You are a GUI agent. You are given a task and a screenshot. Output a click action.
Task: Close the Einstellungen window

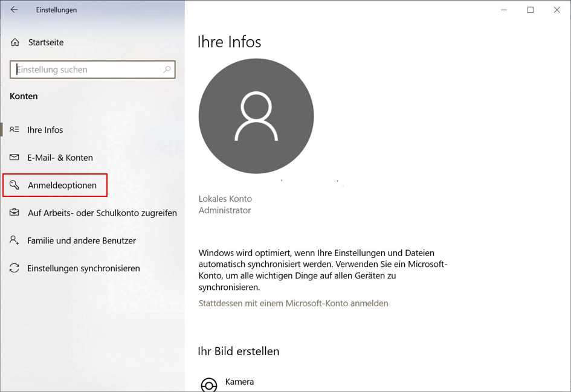pyautogui.click(x=556, y=10)
